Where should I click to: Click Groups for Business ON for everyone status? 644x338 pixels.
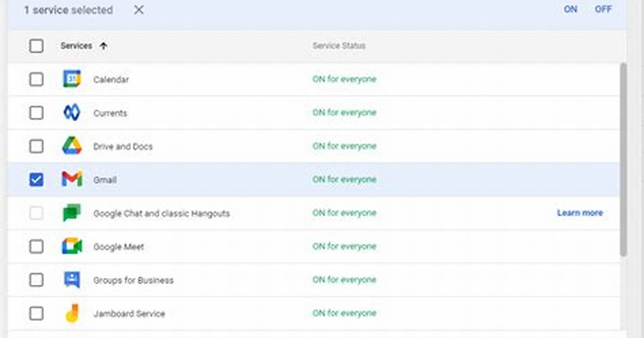coord(344,280)
